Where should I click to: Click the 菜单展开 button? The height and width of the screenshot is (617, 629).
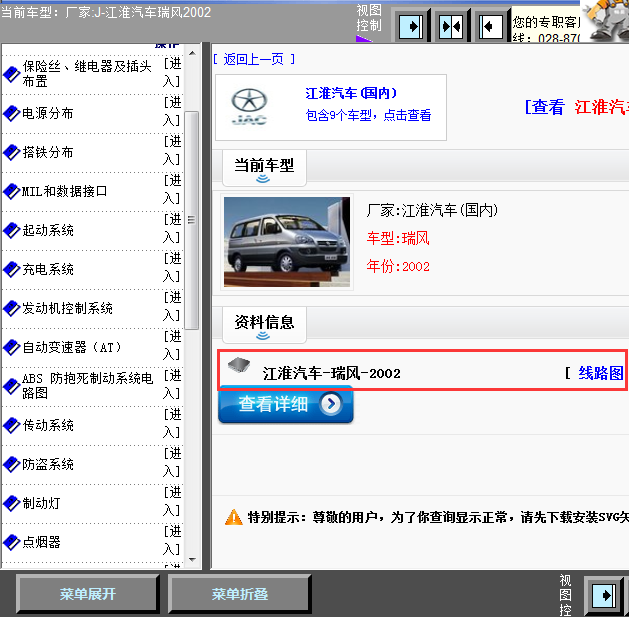[x=87, y=594]
